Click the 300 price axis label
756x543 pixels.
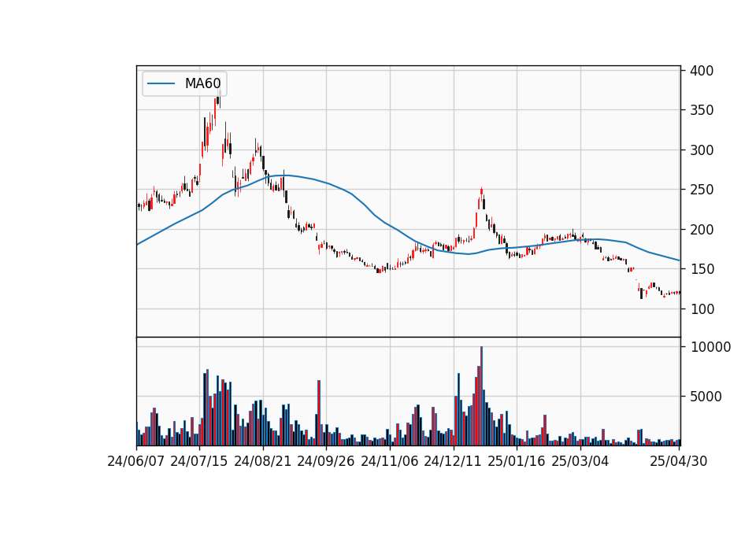[x=702, y=150]
